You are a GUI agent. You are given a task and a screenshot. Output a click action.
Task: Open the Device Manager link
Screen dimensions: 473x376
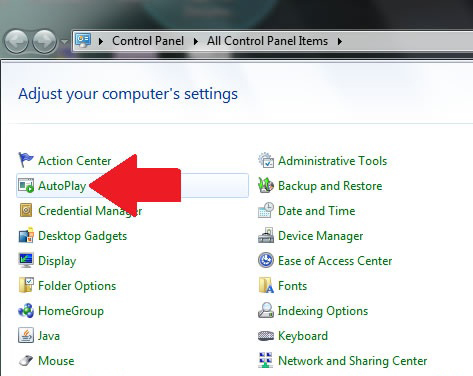pos(321,236)
